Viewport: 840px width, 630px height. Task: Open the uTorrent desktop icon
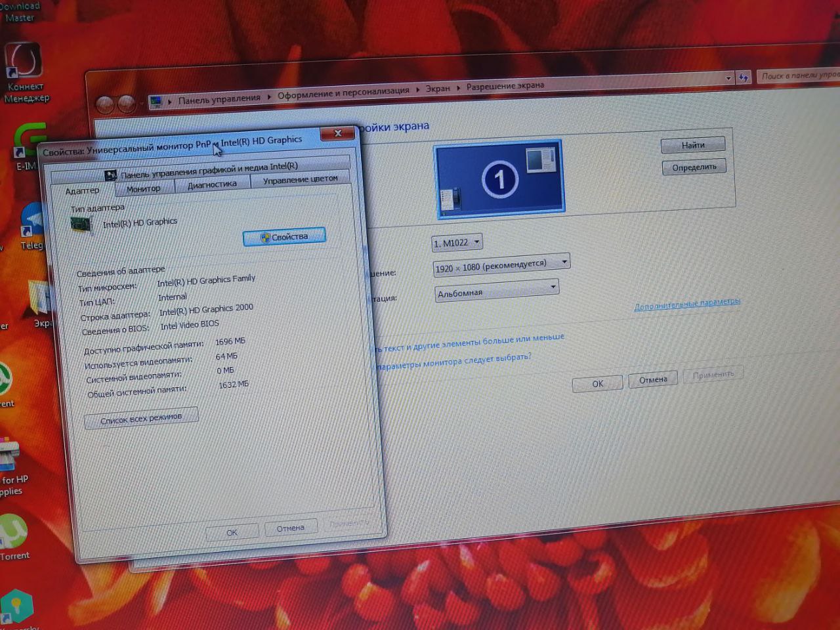point(14,537)
